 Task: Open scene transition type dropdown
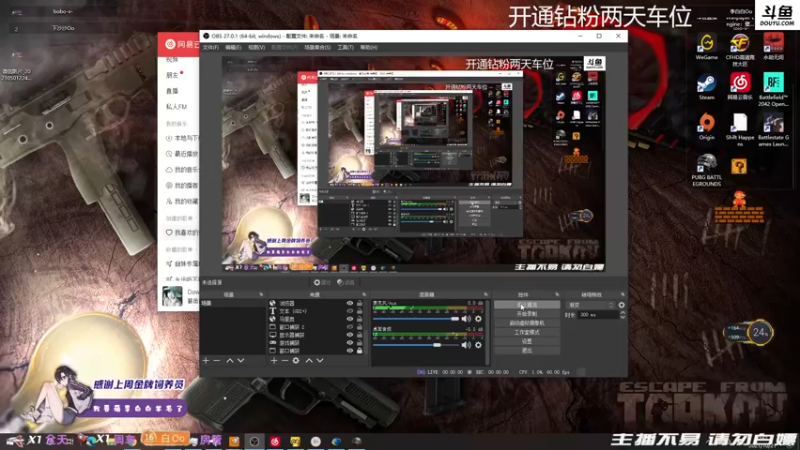click(x=591, y=305)
